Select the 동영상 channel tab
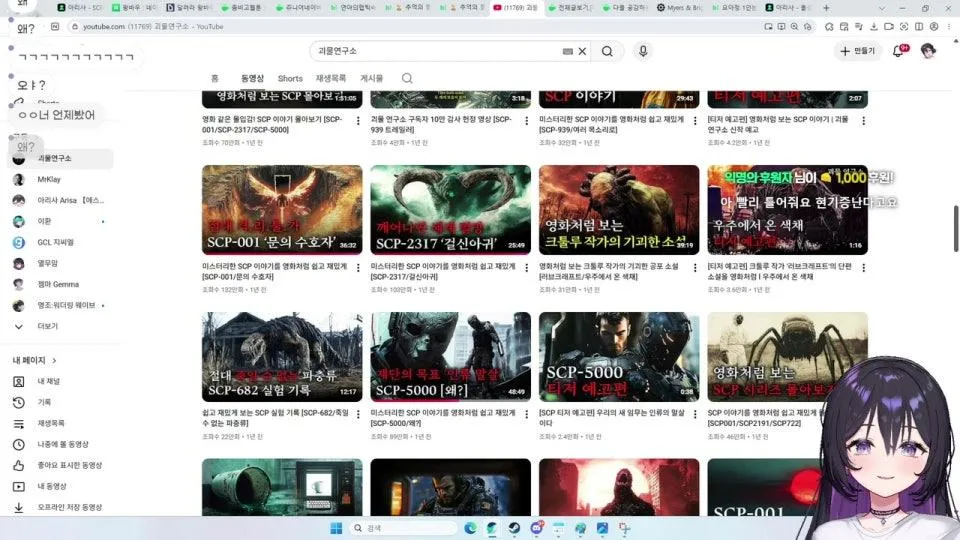960x540 pixels. (x=252, y=78)
